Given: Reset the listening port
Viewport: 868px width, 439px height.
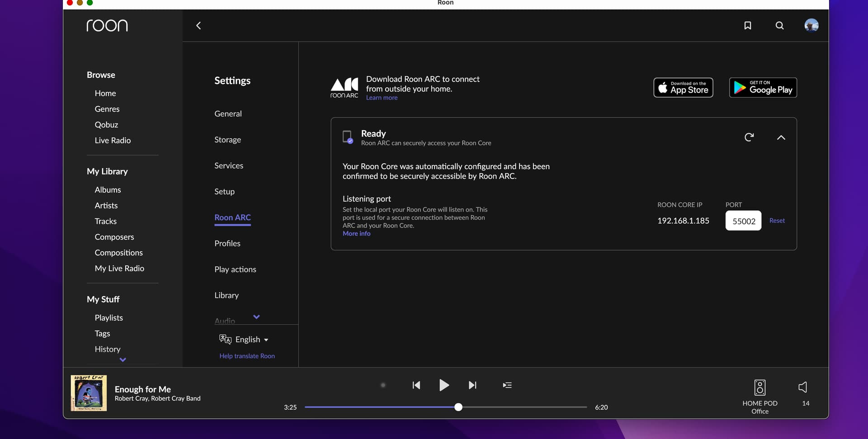Looking at the screenshot, I should click(x=777, y=221).
